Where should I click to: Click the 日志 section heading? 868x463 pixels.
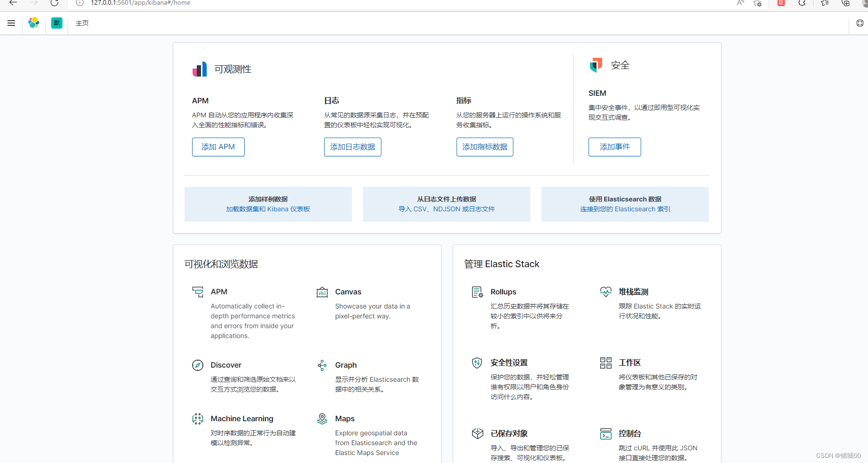pos(332,100)
